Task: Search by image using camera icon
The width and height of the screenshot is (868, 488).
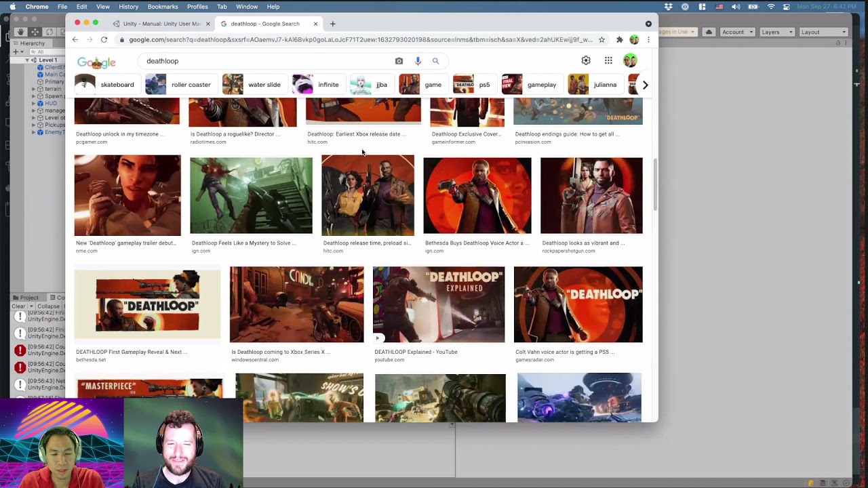Action: tap(399, 61)
